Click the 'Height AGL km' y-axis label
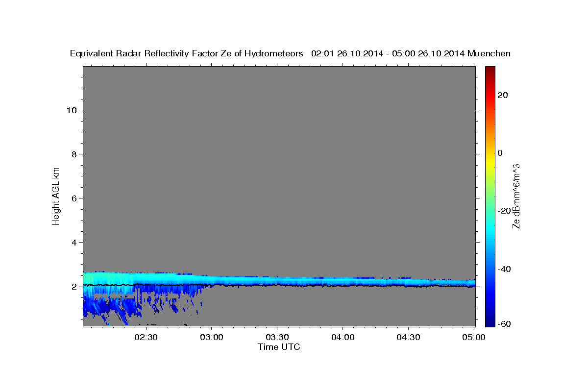 (x=56, y=196)
